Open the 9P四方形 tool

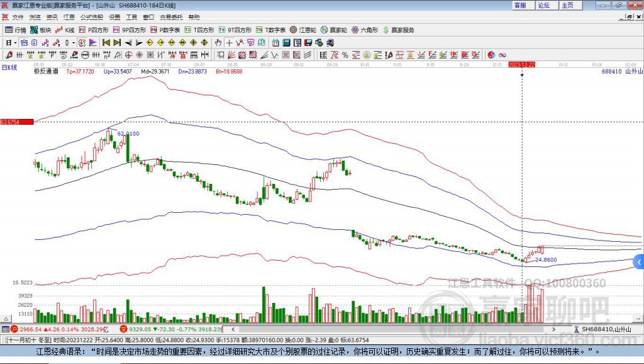[x=130, y=30]
